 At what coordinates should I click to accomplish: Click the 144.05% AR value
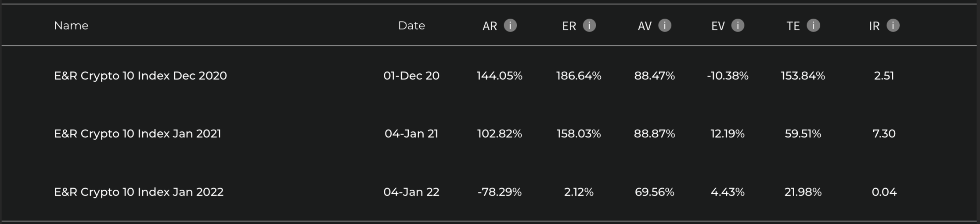click(x=500, y=76)
